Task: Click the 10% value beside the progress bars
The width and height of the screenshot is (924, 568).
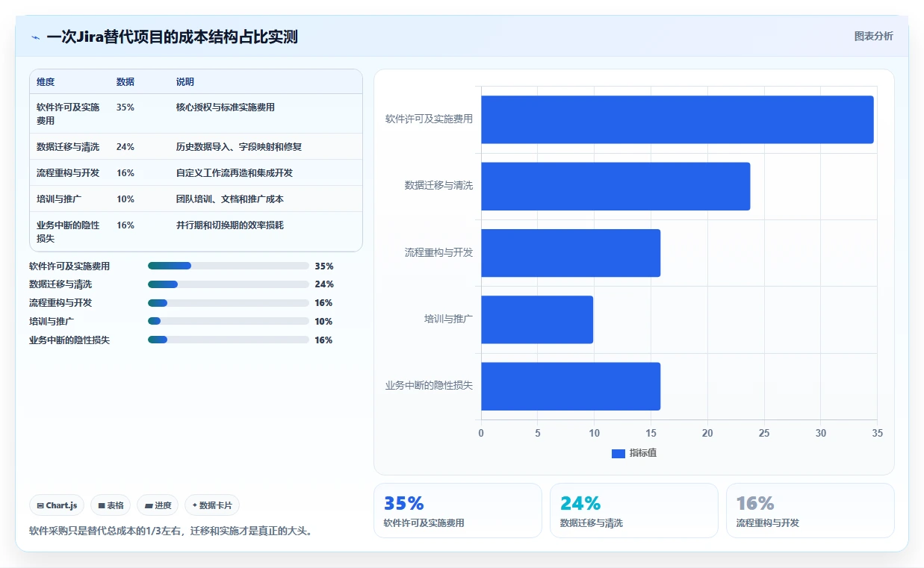Action: pyautogui.click(x=324, y=322)
